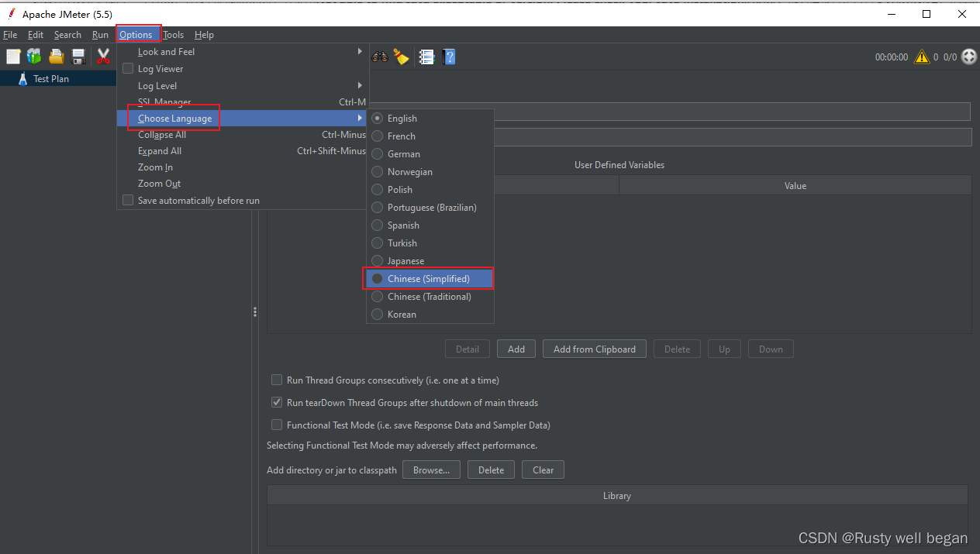Click the Options menu
Image resolution: width=980 pixels, height=554 pixels.
coord(136,35)
